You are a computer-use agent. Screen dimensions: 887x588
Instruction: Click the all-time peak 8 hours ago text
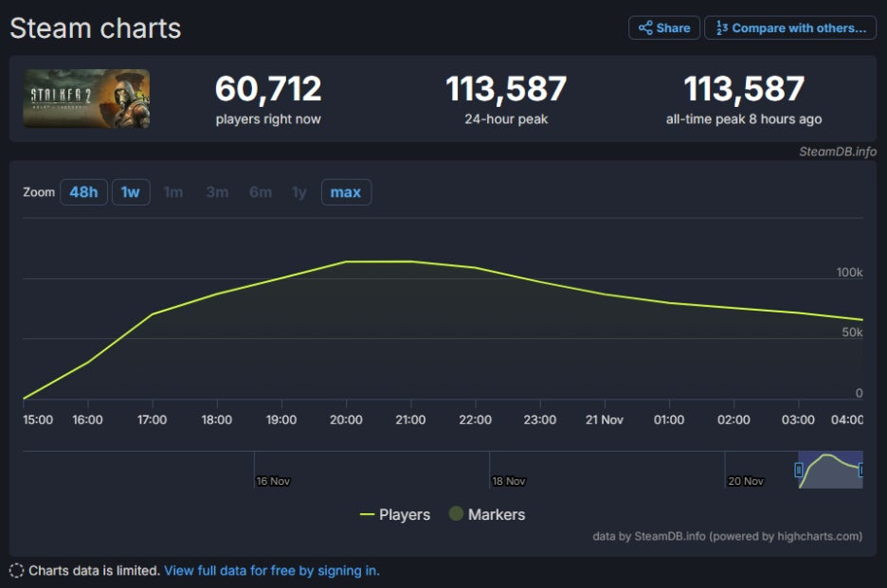point(744,118)
